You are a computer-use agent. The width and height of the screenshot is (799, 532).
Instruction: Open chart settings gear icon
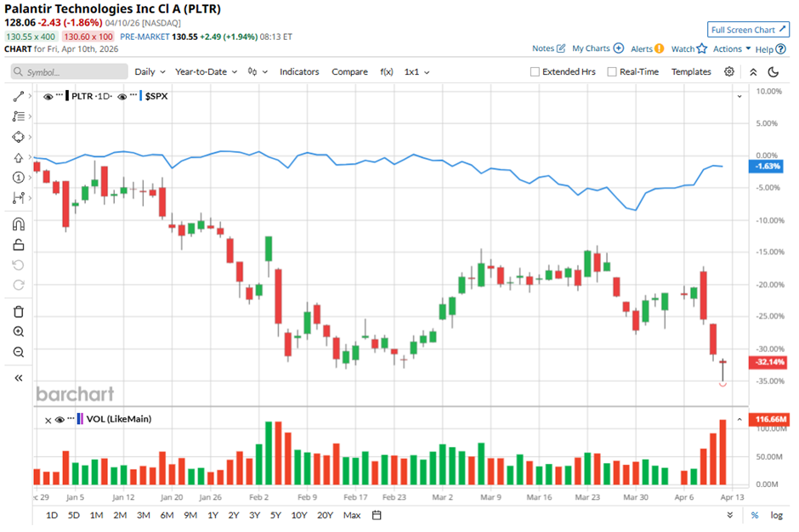[x=729, y=72]
